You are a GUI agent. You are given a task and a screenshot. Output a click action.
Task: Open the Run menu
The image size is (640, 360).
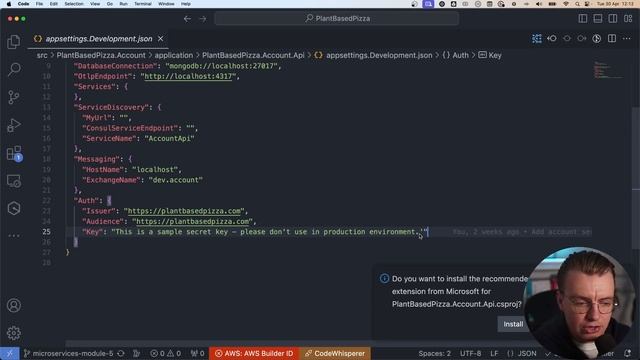[123, 4]
